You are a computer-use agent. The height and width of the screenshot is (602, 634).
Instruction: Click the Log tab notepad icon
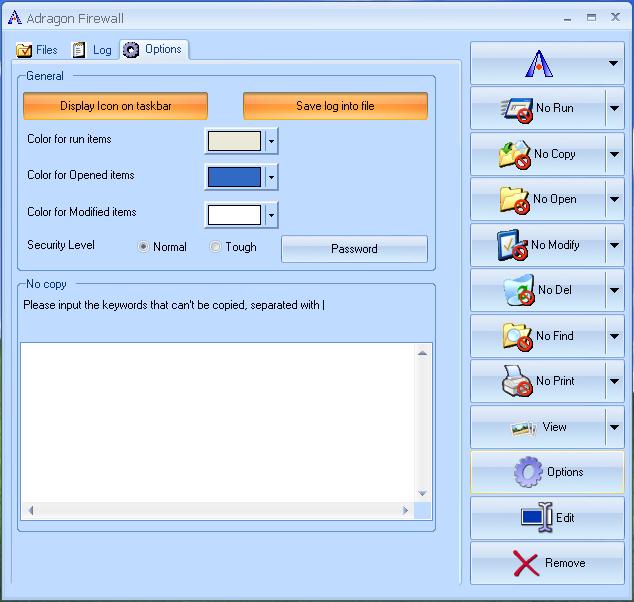[x=78, y=50]
